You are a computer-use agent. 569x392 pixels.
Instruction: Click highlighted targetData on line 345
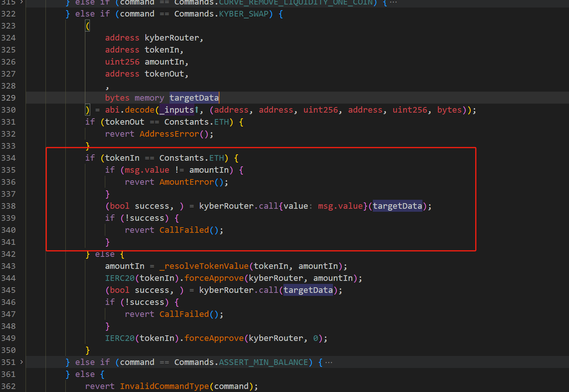308,290
